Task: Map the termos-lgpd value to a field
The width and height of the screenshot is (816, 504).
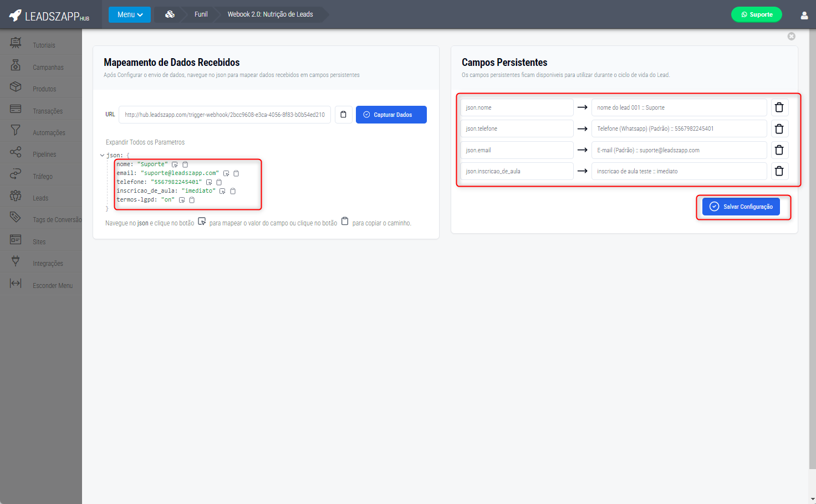Action: point(182,200)
